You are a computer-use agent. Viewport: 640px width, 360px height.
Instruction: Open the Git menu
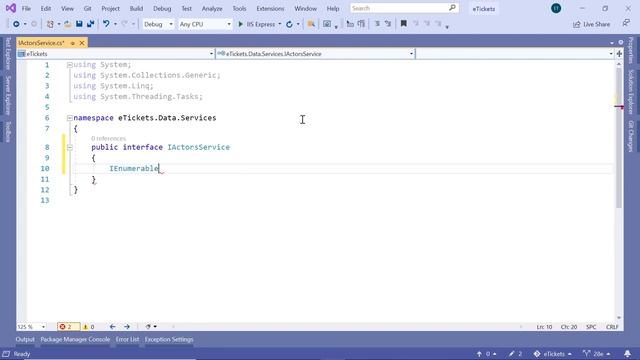coord(87,9)
